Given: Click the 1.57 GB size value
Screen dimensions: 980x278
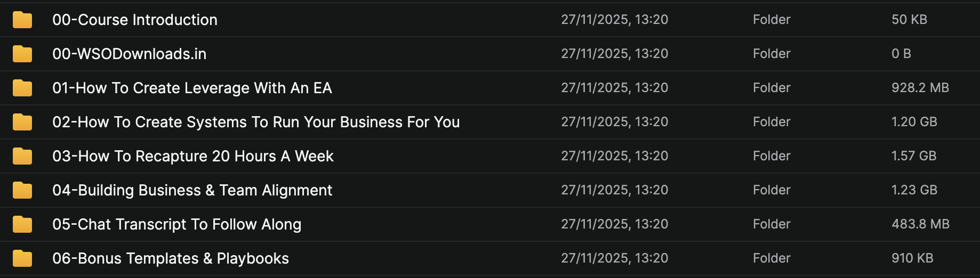Looking at the screenshot, I should coord(914,156).
